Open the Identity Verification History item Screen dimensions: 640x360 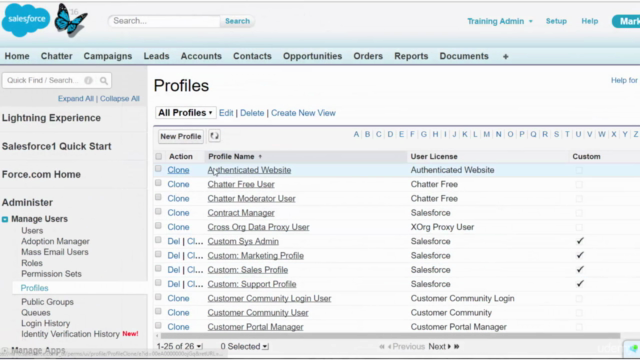click(70, 334)
